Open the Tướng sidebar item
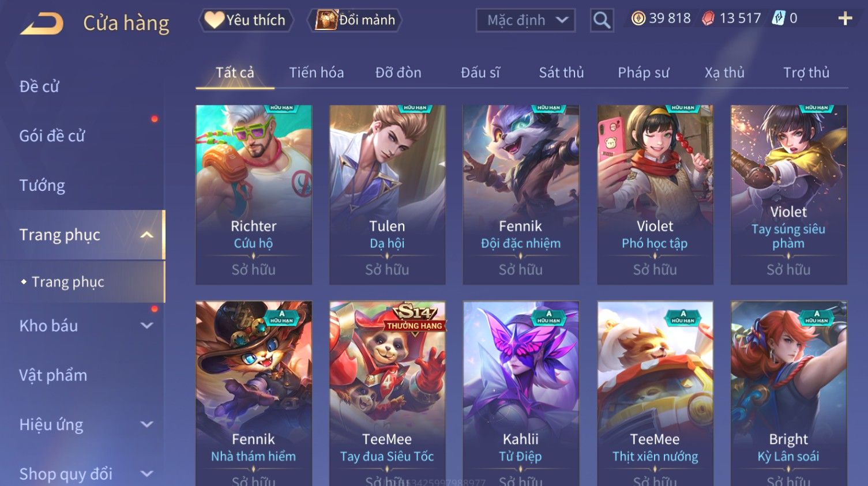 click(x=42, y=186)
